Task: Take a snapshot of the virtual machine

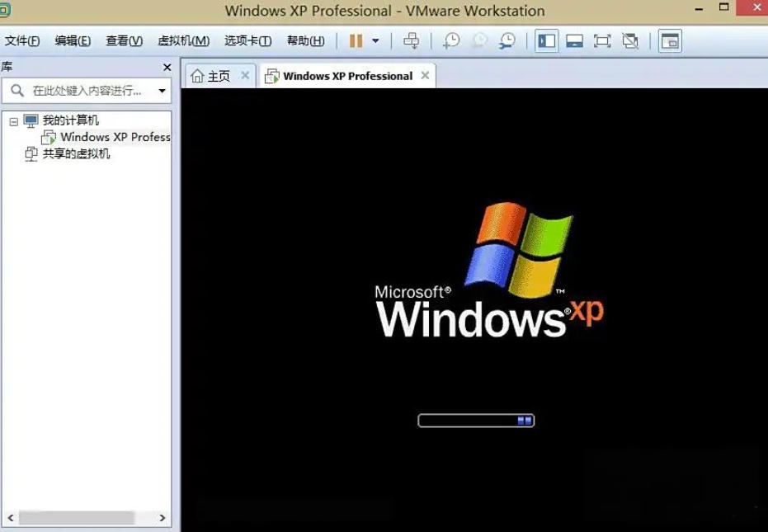Action: [x=451, y=40]
